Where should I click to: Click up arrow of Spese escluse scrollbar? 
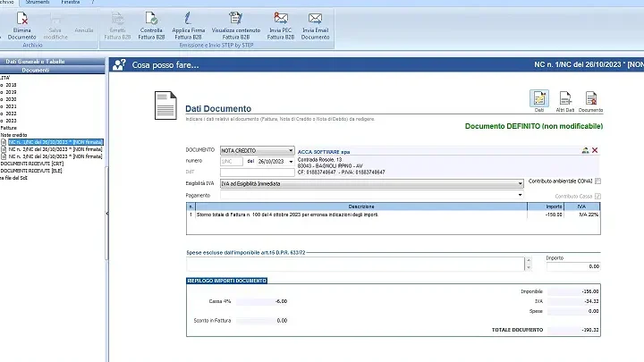529,260
